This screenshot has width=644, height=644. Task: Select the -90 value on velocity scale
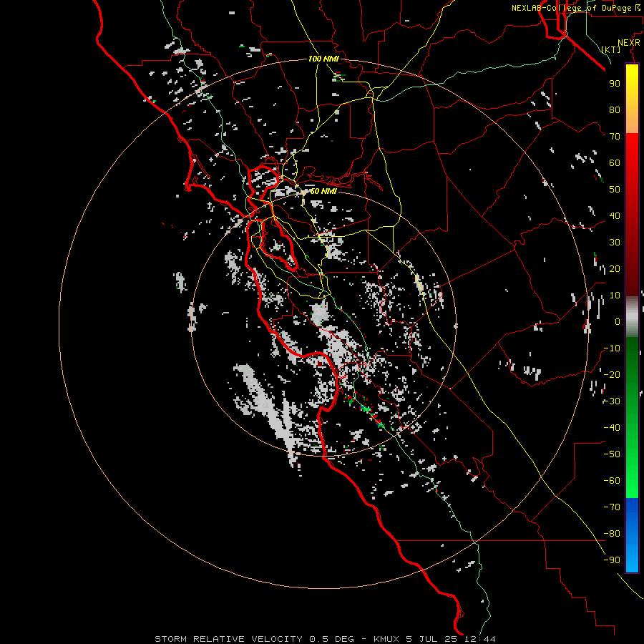point(612,560)
